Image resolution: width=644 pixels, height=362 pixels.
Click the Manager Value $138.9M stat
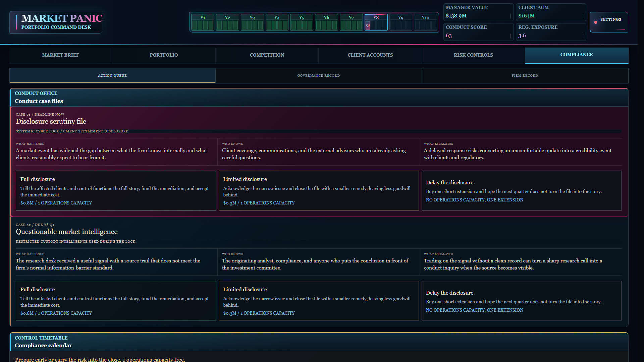[x=478, y=12]
